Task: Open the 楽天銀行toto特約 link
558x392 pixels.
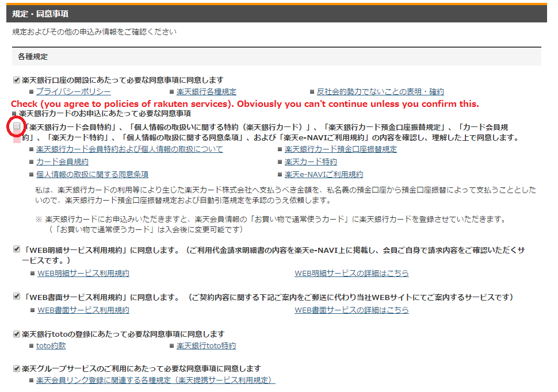Action: click(206, 346)
